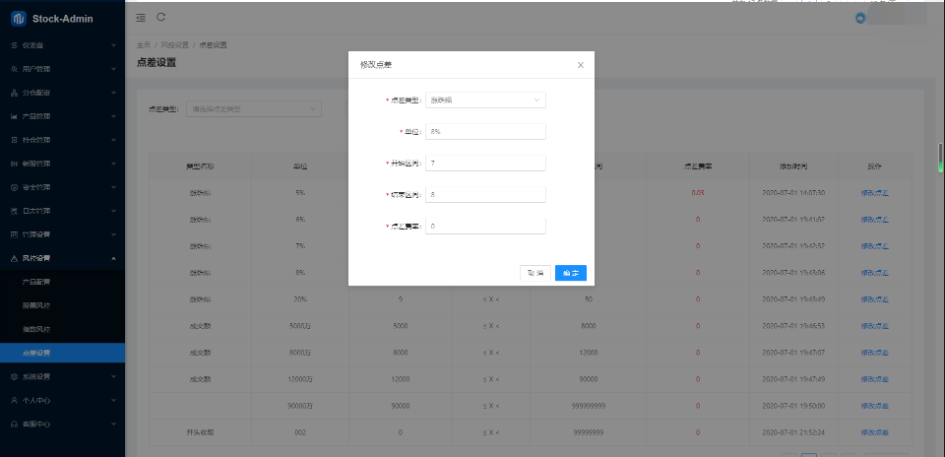Click the 0.03 red rate cell
The image size is (945, 457).
pyautogui.click(x=698, y=193)
